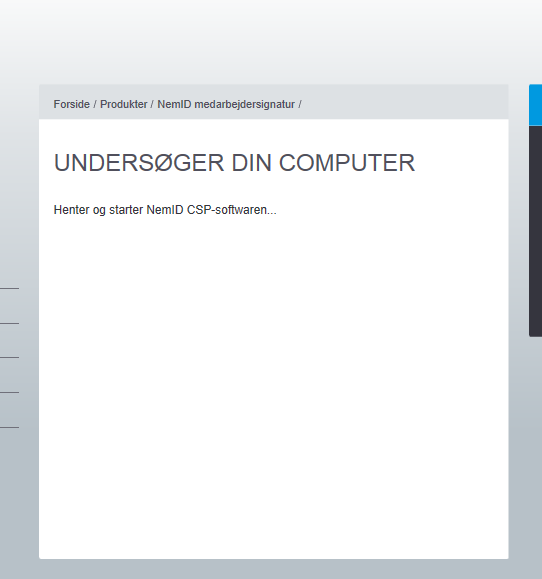Image resolution: width=542 pixels, height=579 pixels.
Task: Open the Forside breadcrumb link
Action: pyautogui.click(x=72, y=105)
